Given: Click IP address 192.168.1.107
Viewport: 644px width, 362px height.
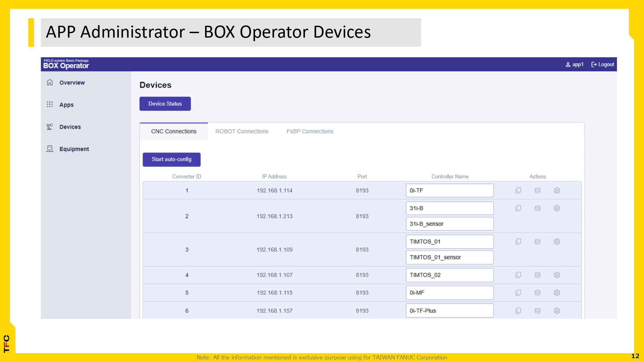Looking at the screenshot, I should pyautogui.click(x=275, y=275).
